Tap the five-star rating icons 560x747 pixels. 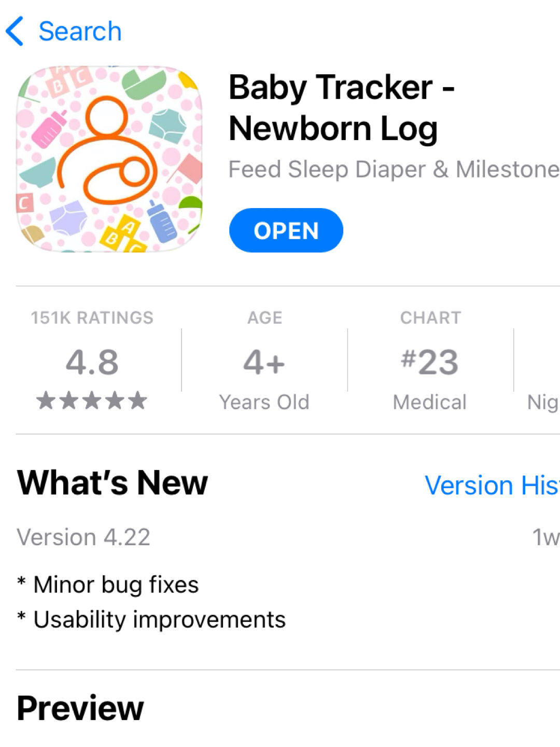coord(92,400)
